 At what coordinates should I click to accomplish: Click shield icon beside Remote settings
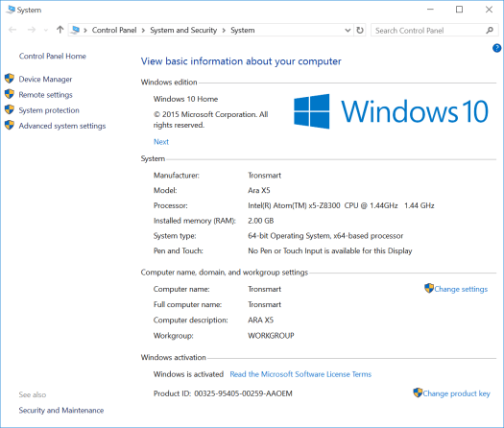coord(10,94)
